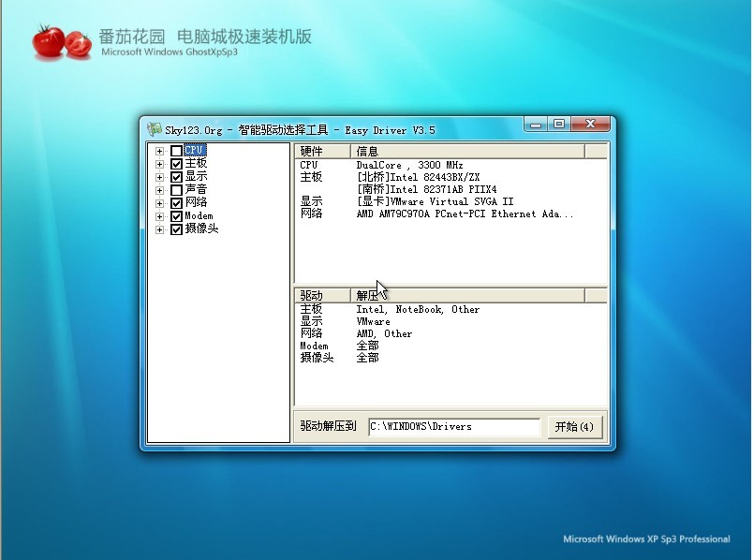Image resolution: width=753 pixels, height=560 pixels.
Task: Minimize the Easy Driver window
Action: [536, 125]
